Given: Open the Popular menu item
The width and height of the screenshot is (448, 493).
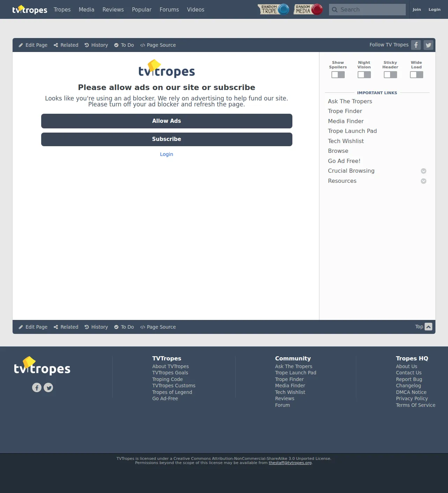Looking at the screenshot, I should [142, 10].
